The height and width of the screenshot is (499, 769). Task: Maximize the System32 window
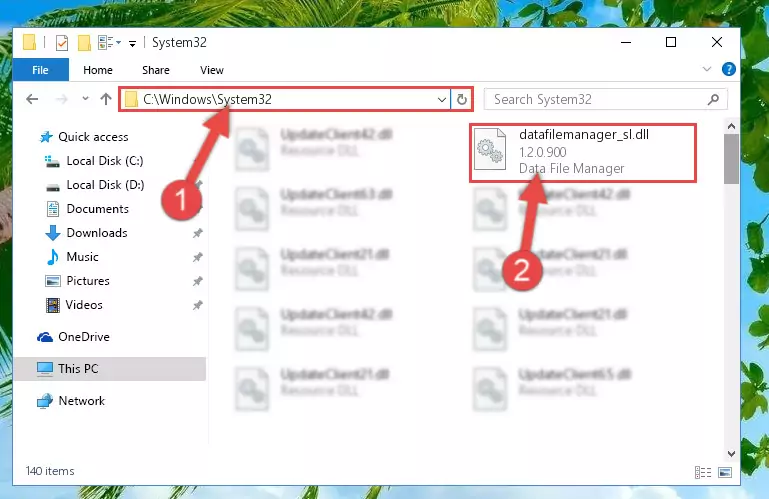click(671, 42)
